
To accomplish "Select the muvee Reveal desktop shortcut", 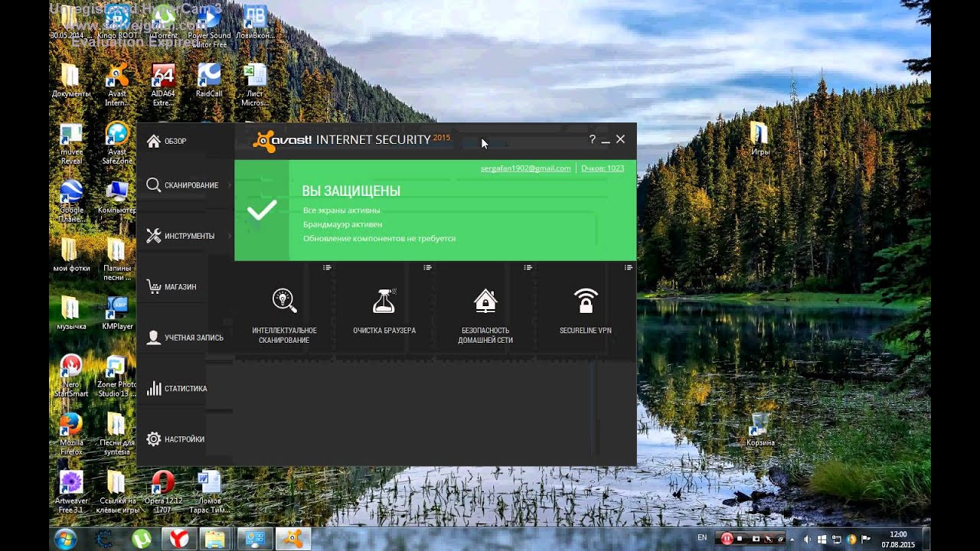I will (x=70, y=144).
